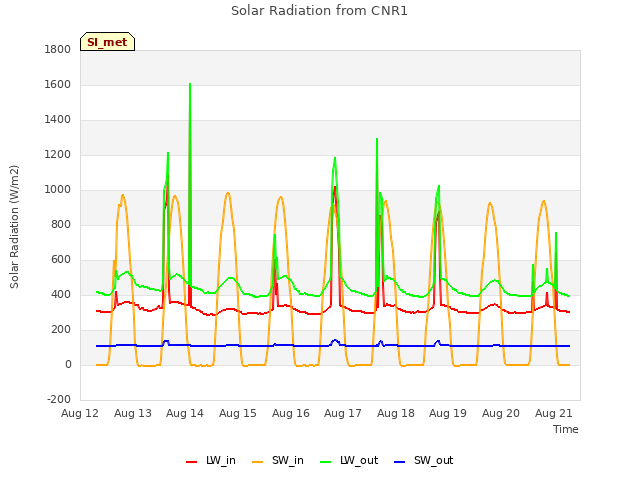
Task: Click the SI_met annotation label
Action: (107, 42)
